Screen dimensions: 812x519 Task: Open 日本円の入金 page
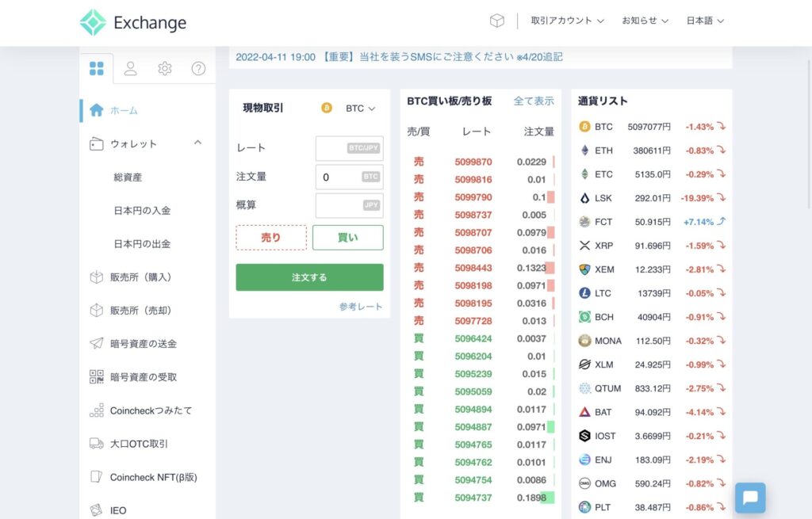(142, 211)
